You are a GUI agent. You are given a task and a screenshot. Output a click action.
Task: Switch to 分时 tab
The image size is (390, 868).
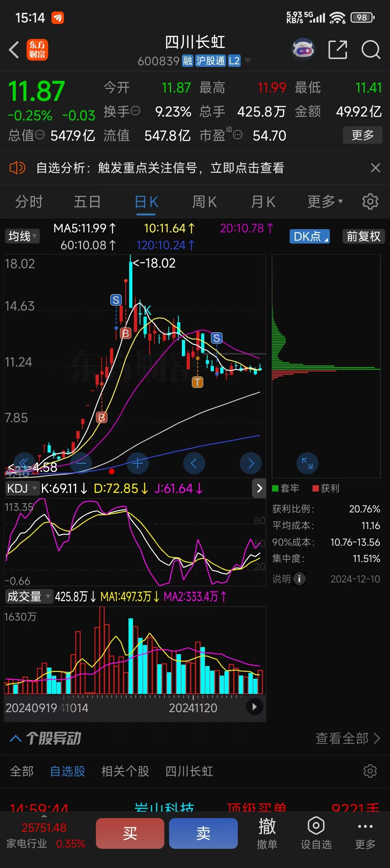[x=29, y=202]
